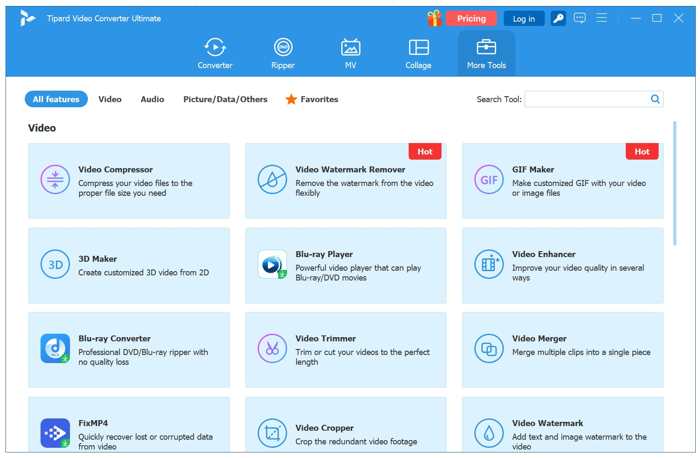Viewport: 700px width, 458px height.
Task: Select the Audio filter tab
Action: pos(152,99)
